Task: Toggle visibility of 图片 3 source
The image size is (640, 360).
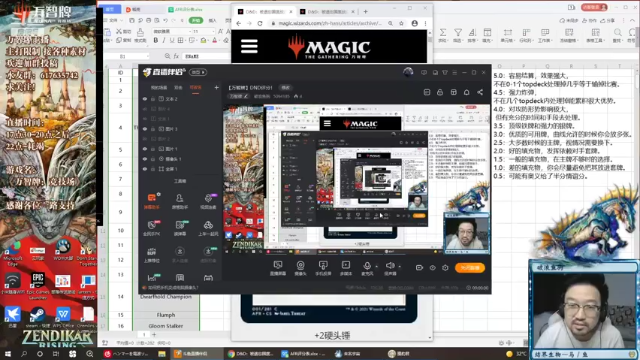Action: [x=144, y=129]
